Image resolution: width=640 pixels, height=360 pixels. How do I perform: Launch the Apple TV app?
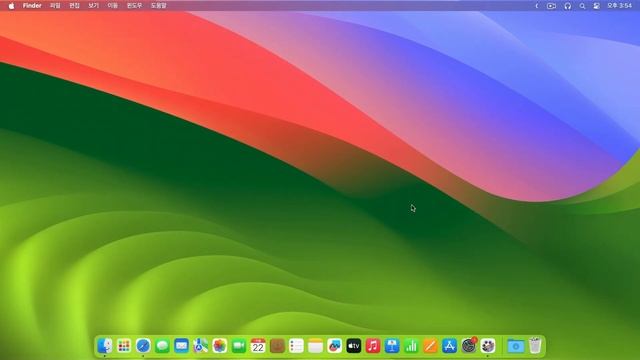click(x=354, y=346)
